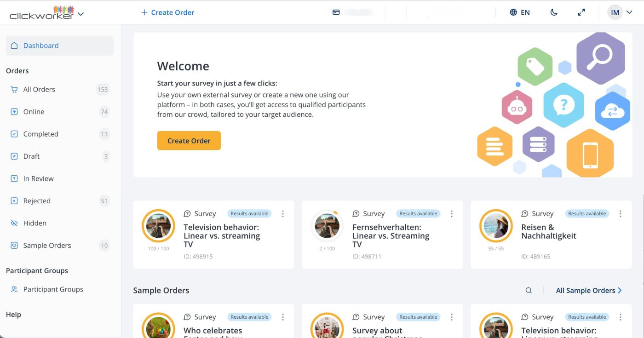The width and height of the screenshot is (644, 338).
Task: Open Rejected orders
Action: [60, 201]
